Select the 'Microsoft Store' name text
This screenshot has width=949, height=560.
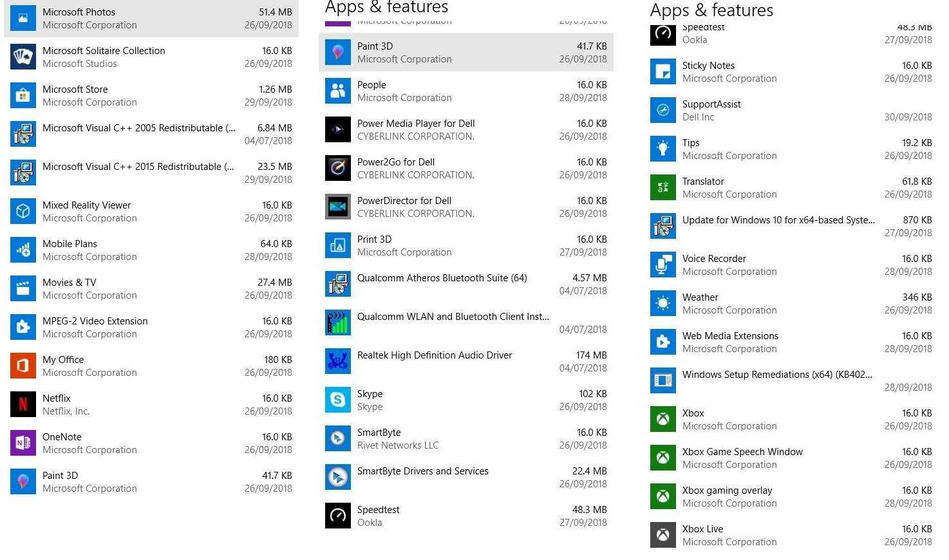point(75,89)
